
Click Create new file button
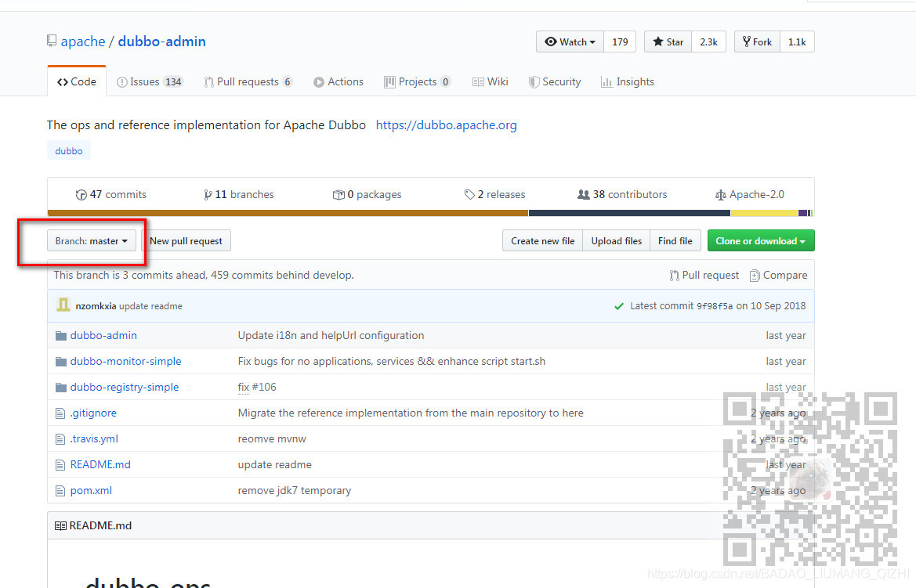(542, 240)
